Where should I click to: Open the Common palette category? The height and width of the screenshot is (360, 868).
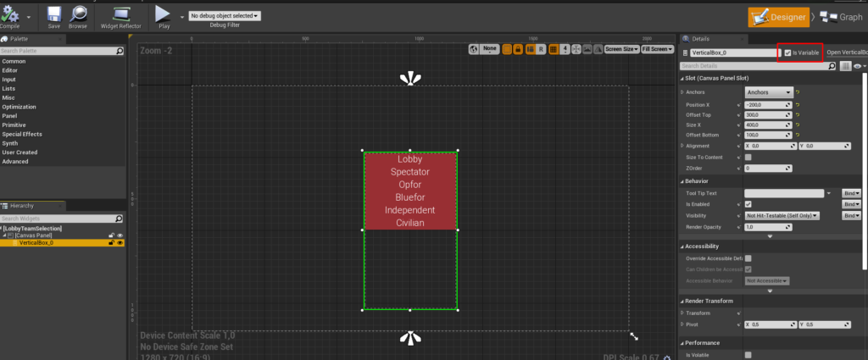coord(14,61)
